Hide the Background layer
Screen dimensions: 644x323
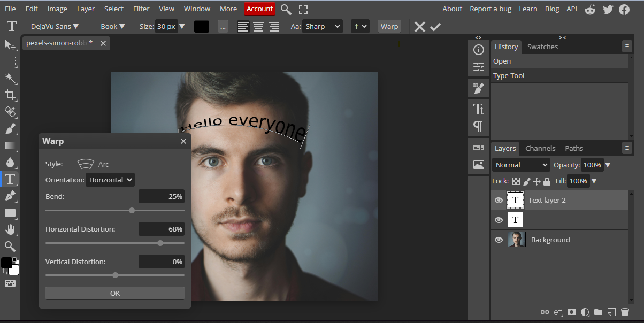[499, 240]
